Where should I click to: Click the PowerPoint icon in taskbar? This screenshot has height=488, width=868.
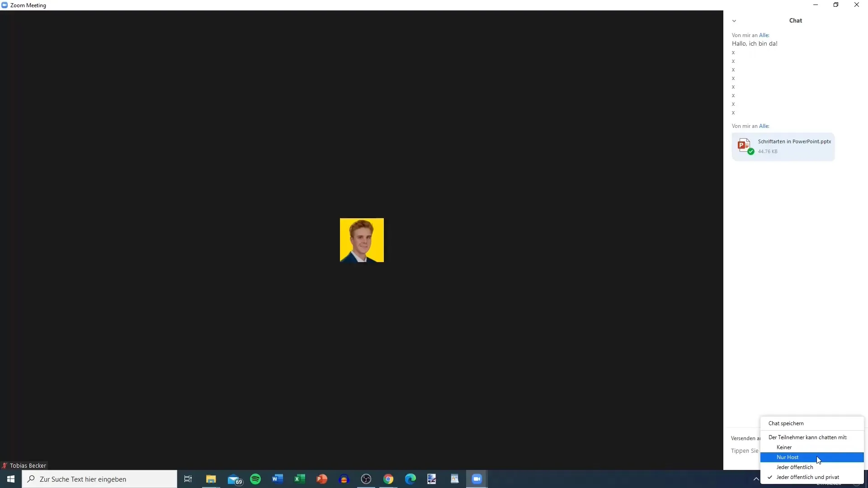point(322,479)
